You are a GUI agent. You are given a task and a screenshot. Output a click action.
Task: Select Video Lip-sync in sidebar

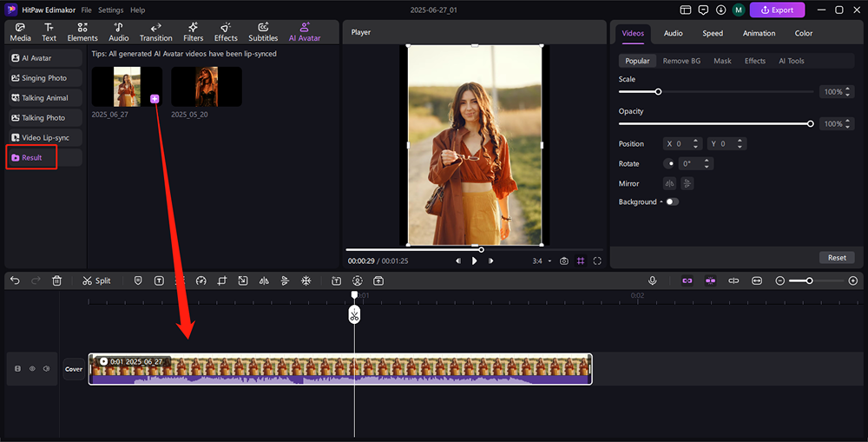pyautogui.click(x=45, y=138)
